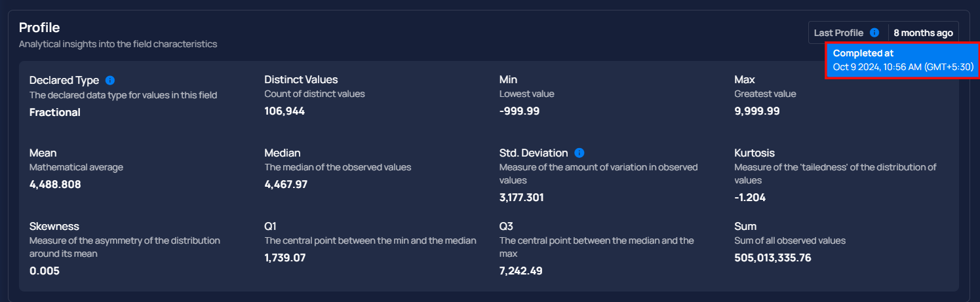Click the Std. Deviation value 3,177.301
The height and width of the screenshot is (302, 980).
522,197
